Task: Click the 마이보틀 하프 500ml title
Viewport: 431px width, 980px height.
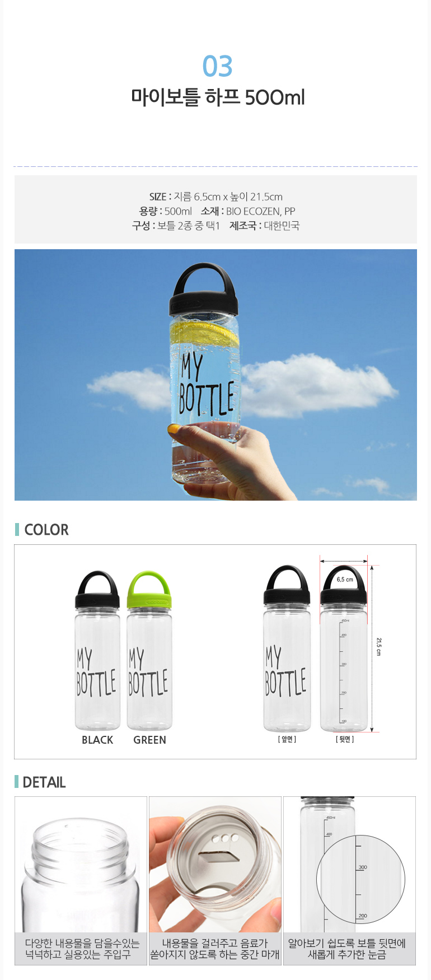Action: pyautogui.click(x=218, y=97)
